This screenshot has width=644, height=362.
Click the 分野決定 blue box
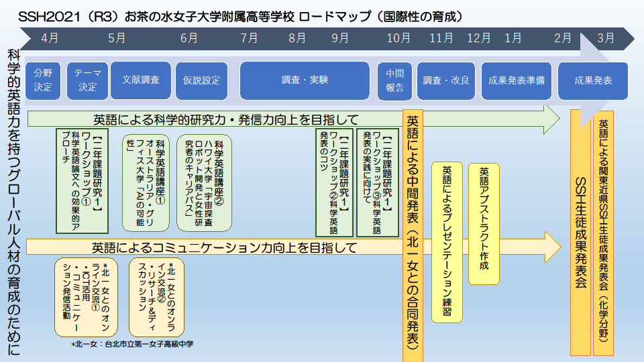click(x=43, y=81)
